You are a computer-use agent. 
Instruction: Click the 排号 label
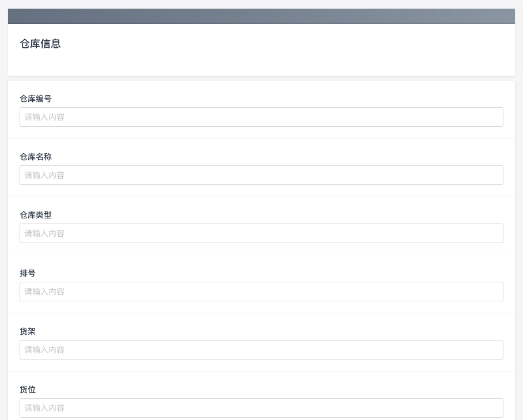28,273
